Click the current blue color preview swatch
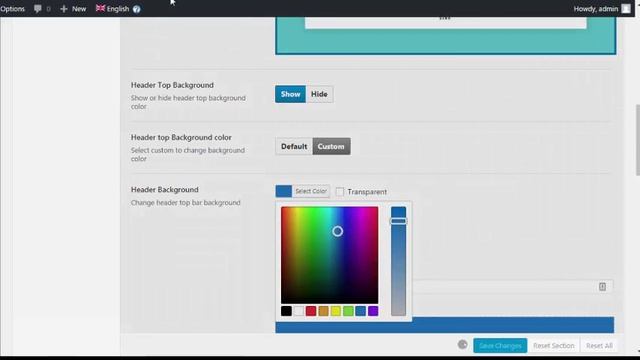Screen dimensions: 640x360 pos(284,191)
